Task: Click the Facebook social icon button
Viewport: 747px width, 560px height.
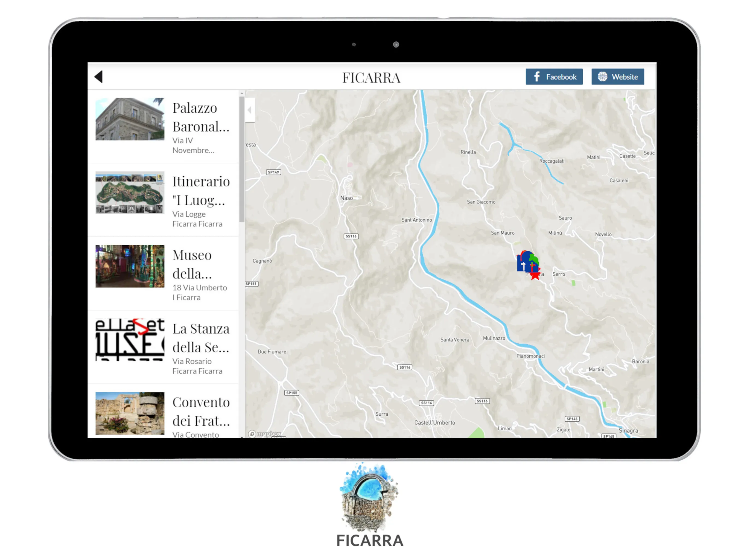Action: pyautogui.click(x=553, y=77)
